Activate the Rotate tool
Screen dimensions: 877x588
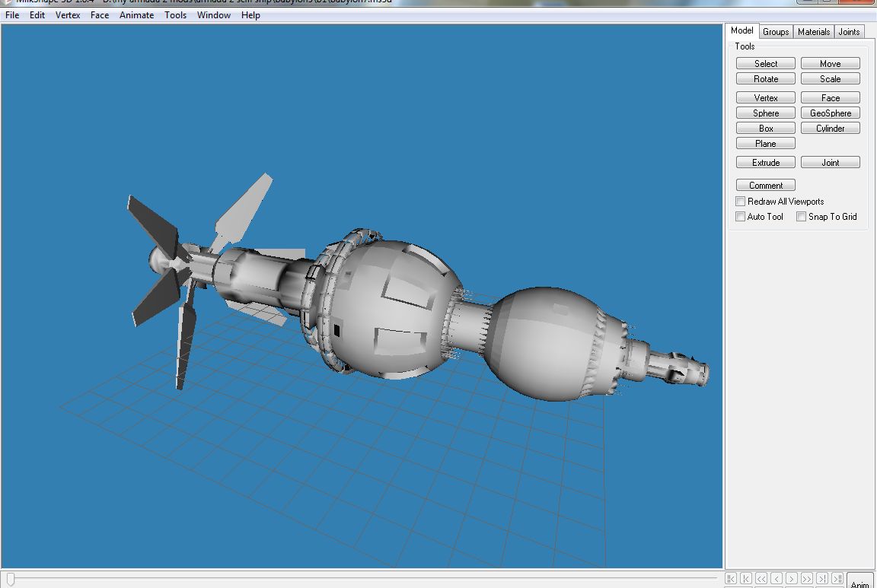click(x=766, y=79)
